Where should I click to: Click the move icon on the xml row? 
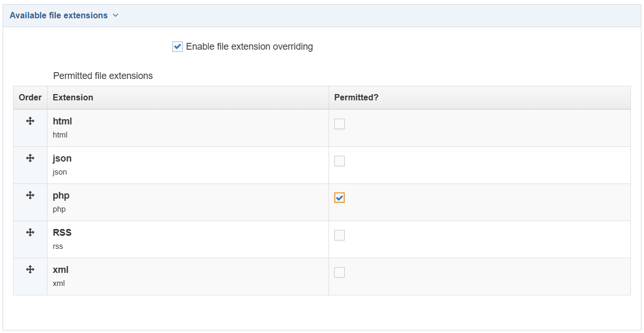click(30, 270)
